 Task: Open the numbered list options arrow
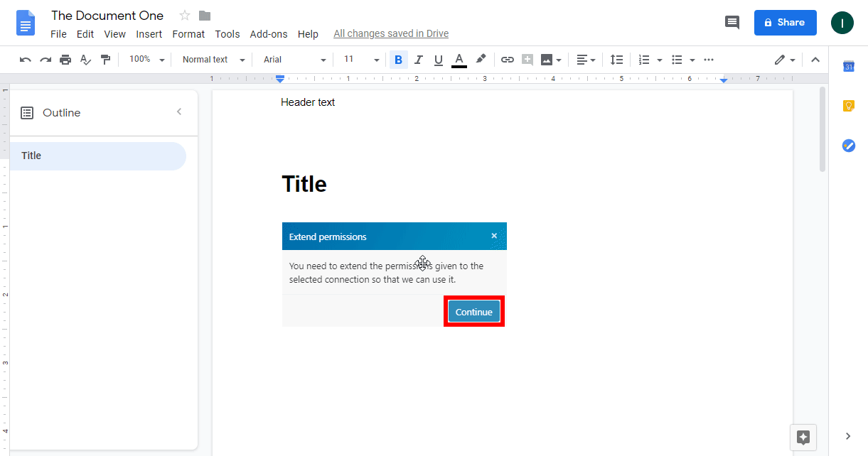tap(660, 60)
